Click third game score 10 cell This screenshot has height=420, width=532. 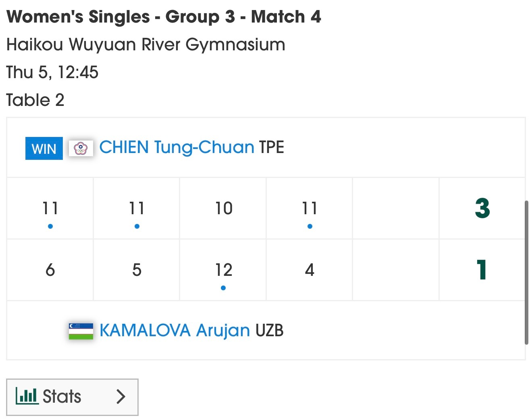[223, 208]
